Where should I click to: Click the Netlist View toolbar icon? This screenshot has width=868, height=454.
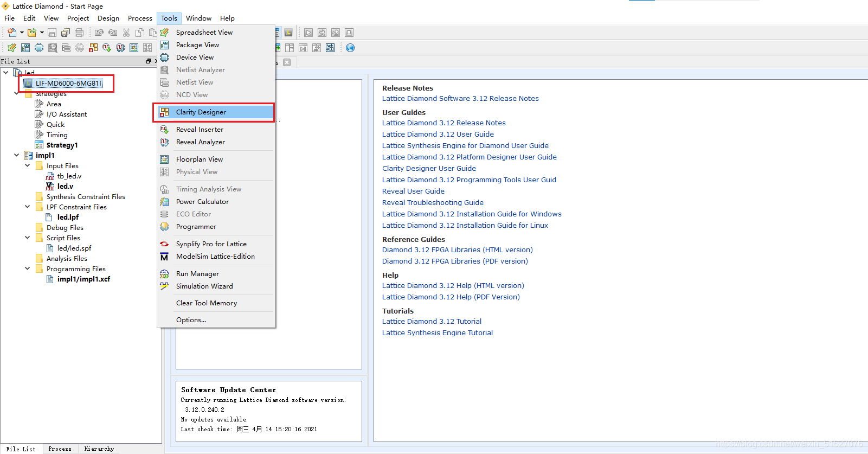[66, 48]
